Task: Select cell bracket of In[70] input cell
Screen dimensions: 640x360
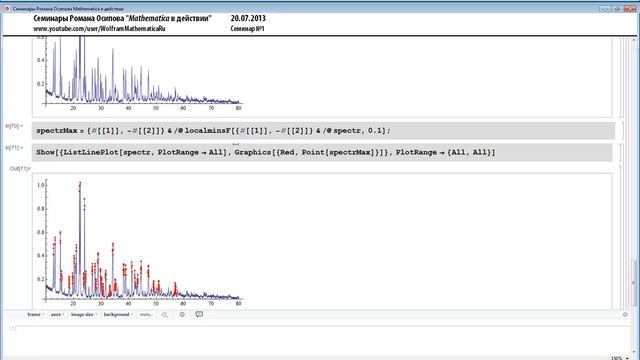Action: point(622,131)
